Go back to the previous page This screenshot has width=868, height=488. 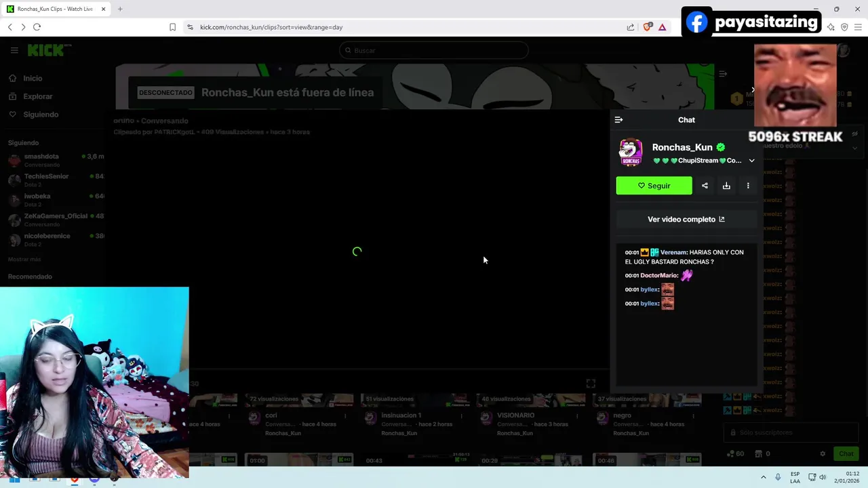(x=9, y=27)
